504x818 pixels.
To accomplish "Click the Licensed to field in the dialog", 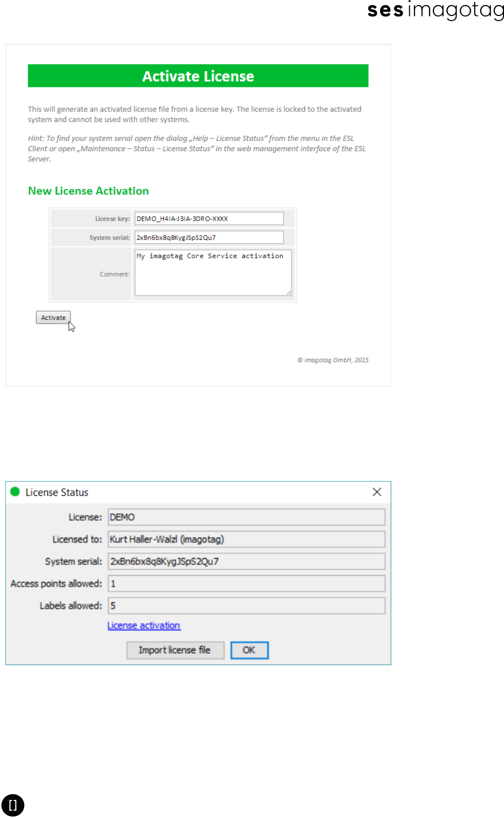I will click(x=246, y=539).
